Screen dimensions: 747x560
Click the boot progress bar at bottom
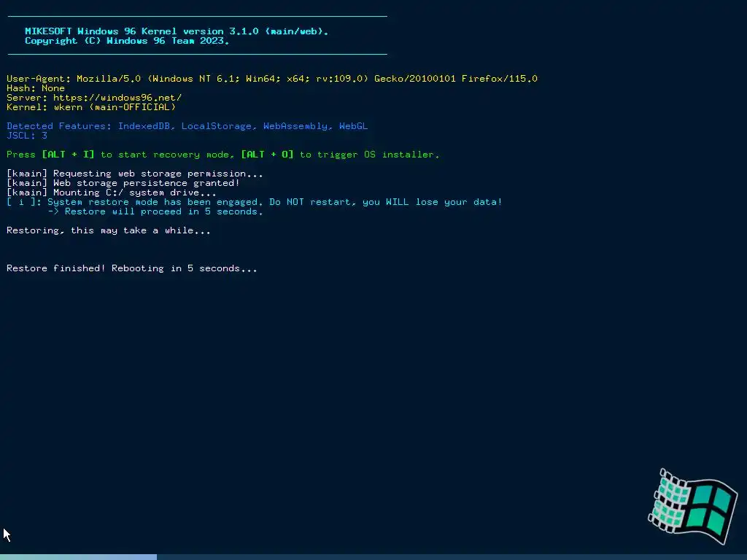pos(373,557)
